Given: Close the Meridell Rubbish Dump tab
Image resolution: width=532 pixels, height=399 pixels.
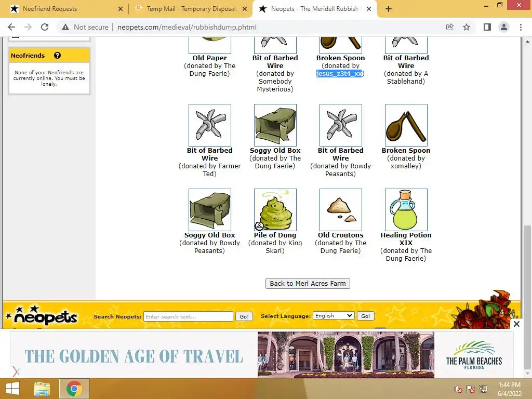Looking at the screenshot, I should (x=369, y=9).
